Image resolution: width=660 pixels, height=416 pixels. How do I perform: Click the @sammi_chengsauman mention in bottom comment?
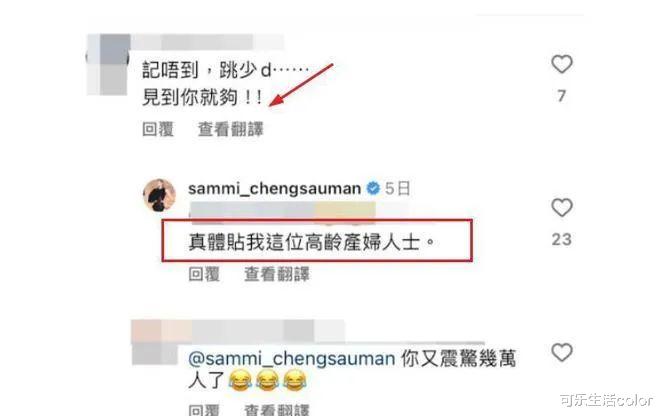click(292, 359)
